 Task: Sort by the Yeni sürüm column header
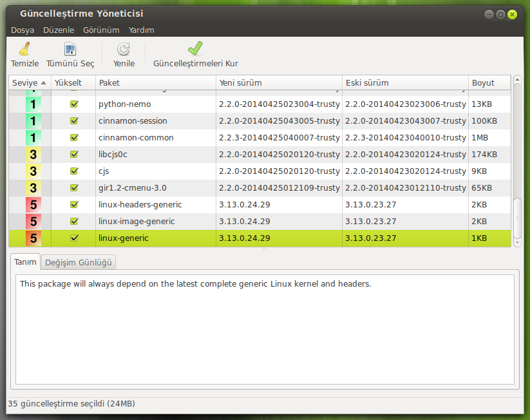pos(279,83)
